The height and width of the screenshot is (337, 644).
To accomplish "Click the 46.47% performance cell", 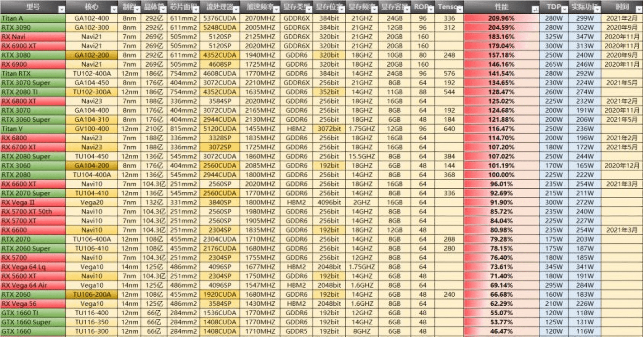I will point(501,331).
